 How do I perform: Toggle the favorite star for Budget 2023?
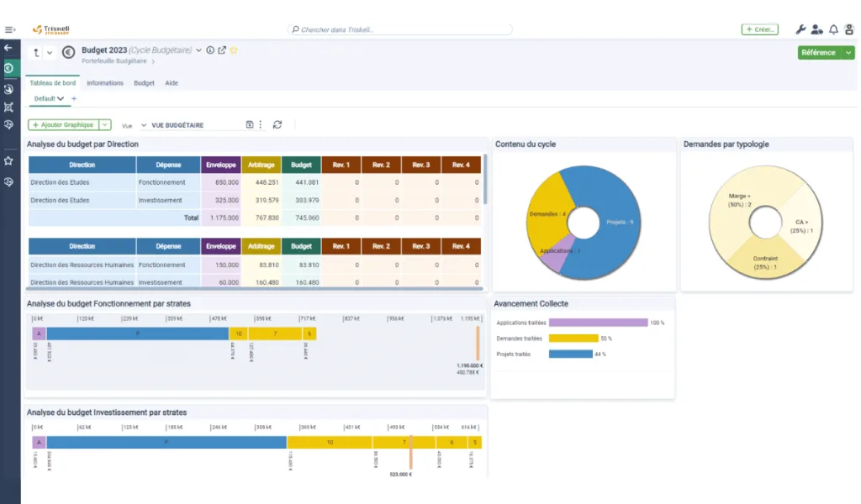point(234,50)
